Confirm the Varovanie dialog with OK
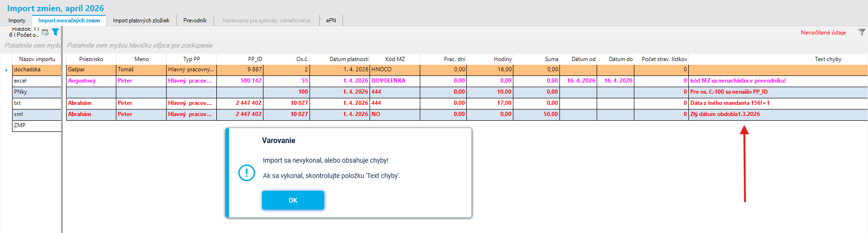 click(x=293, y=200)
